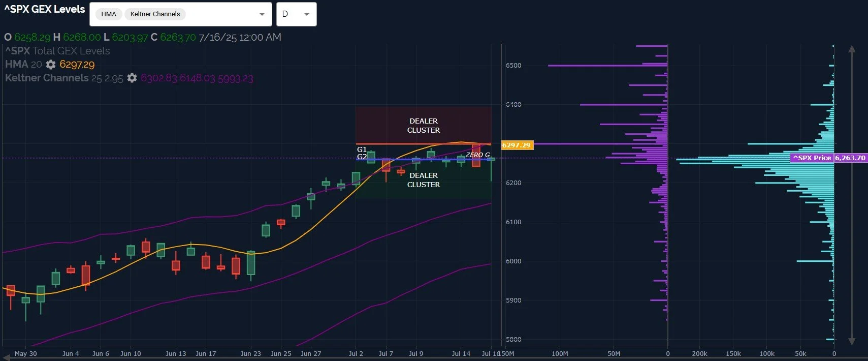Click the low price 6203.97
The image size is (868, 361).
point(130,37)
